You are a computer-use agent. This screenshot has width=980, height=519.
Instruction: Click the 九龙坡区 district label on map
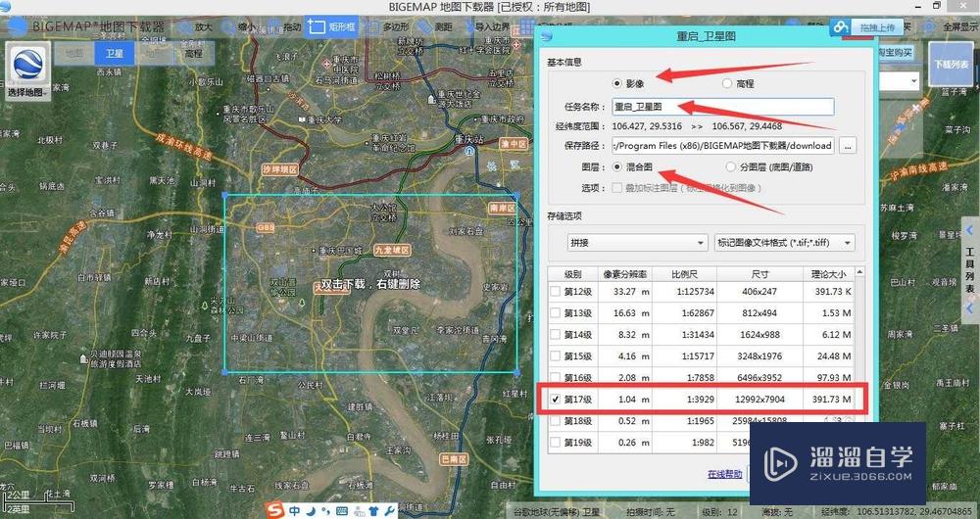point(392,250)
